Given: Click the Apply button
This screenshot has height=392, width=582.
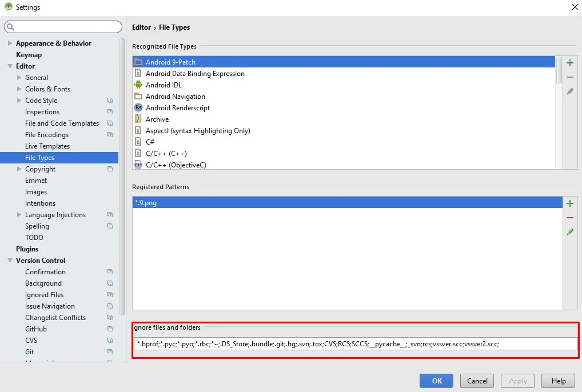Looking at the screenshot, I should [518, 381].
